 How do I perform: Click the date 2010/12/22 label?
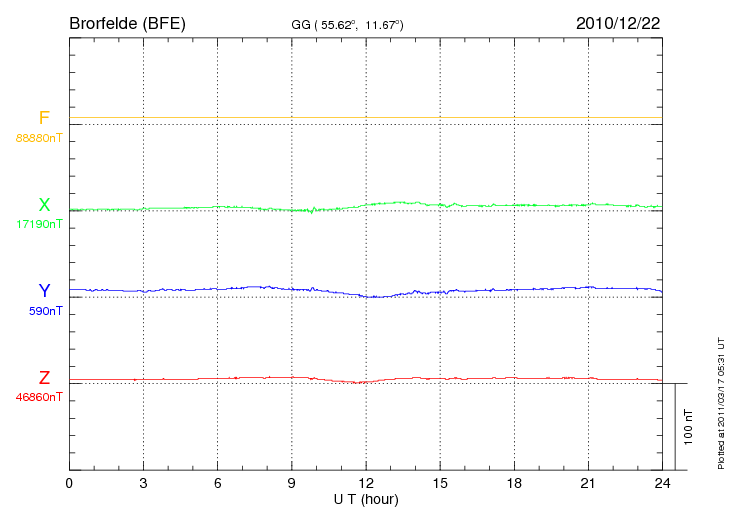point(617,22)
